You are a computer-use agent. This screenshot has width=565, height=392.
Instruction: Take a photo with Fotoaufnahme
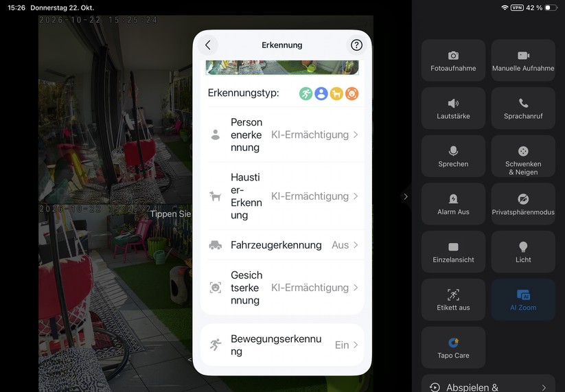(453, 60)
